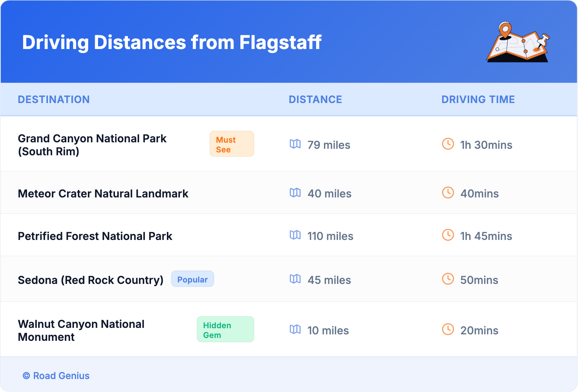Image resolution: width=578 pixels, height=392 pixels.
Task: Click the clock icon beside 40mins
Action: 448,193
